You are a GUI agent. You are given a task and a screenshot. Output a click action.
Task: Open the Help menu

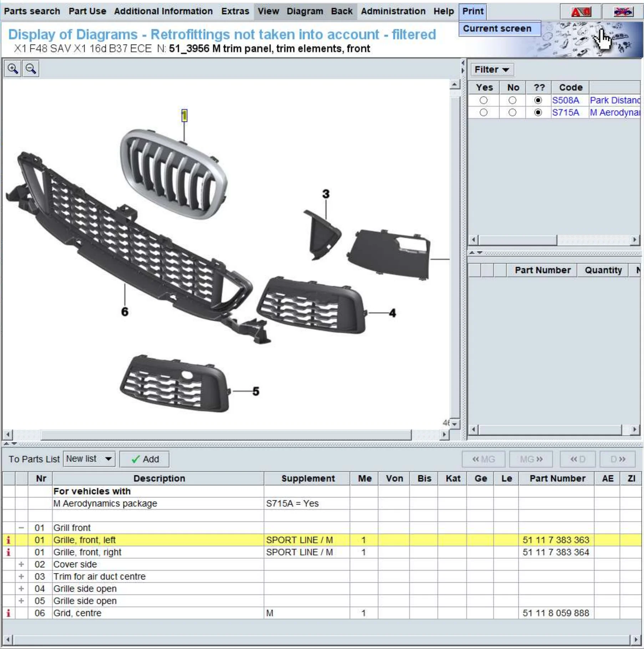coord(444,11)
